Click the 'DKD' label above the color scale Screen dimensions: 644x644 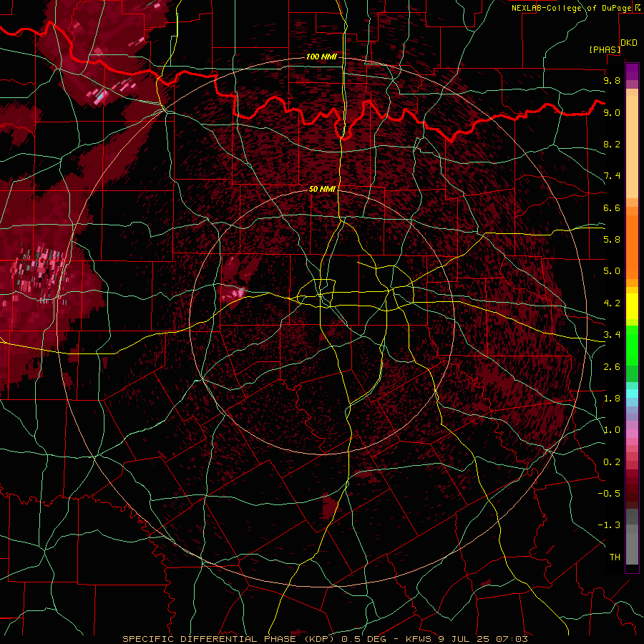tap(629, 43)
